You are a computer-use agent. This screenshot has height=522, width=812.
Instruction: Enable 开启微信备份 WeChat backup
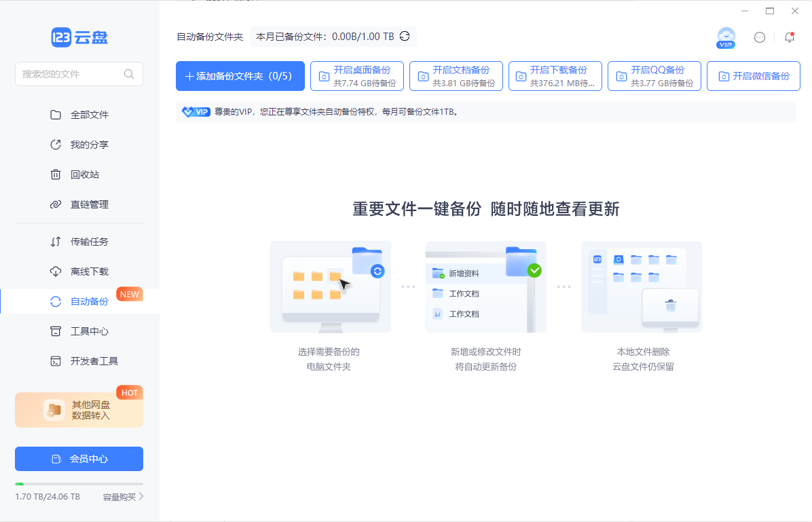pos(753,75)
